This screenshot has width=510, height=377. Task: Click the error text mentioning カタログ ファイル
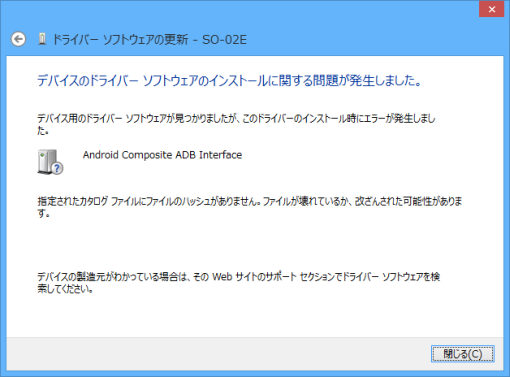(x=250, y=207)
